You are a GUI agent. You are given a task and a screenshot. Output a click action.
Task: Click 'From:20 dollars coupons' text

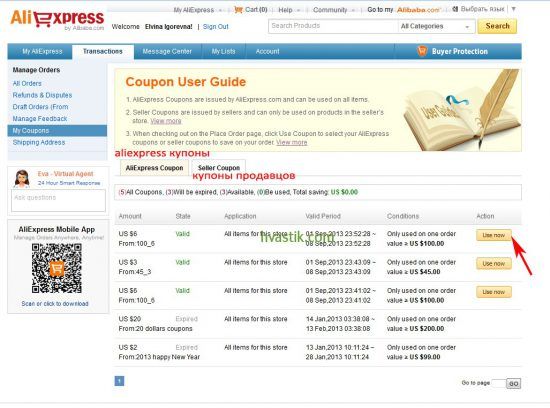click(155, 329)
